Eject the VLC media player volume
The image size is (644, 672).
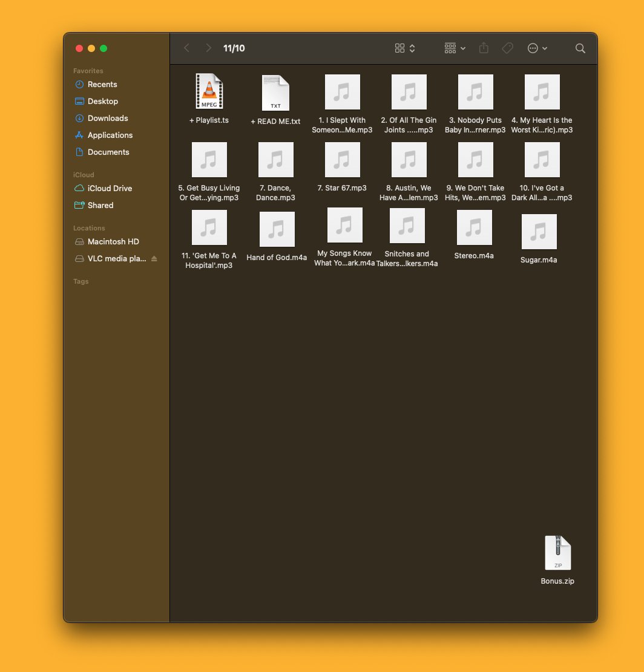click(x=154, y=258)
